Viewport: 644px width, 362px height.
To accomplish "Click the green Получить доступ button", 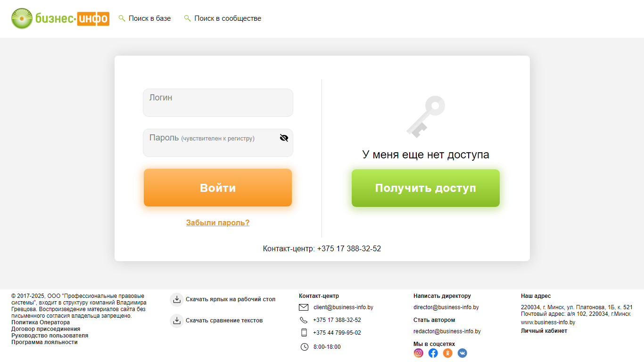I will click(426, 188).
